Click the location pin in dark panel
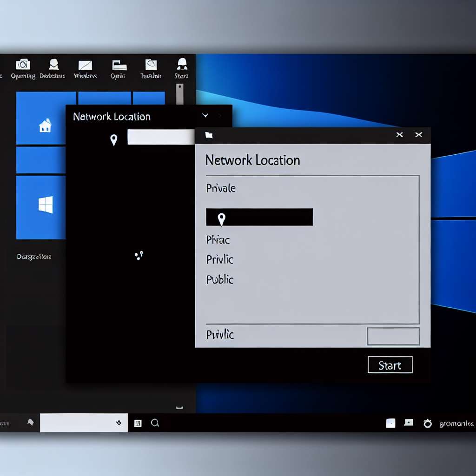This screenshot has width=476, height=476. pos(113,139)
